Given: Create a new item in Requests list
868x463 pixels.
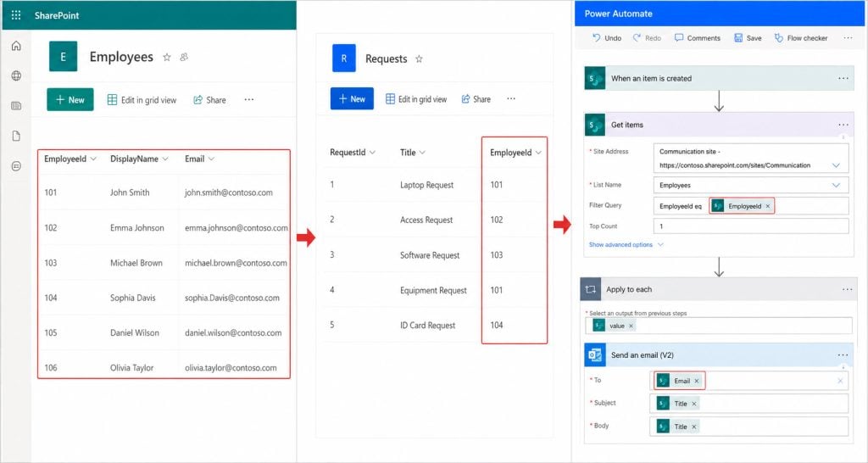Looking at the screenshot, I should [352, 98].
